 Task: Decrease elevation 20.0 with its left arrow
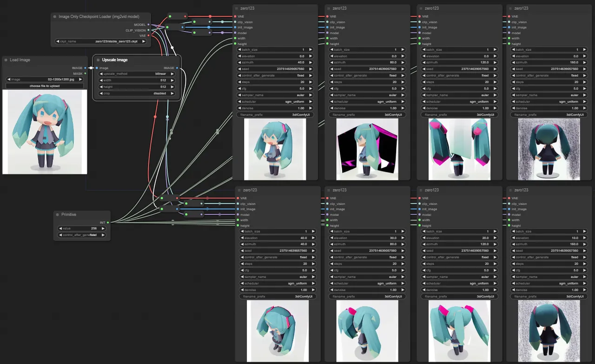pyautogui.click(x=424, y=238)
